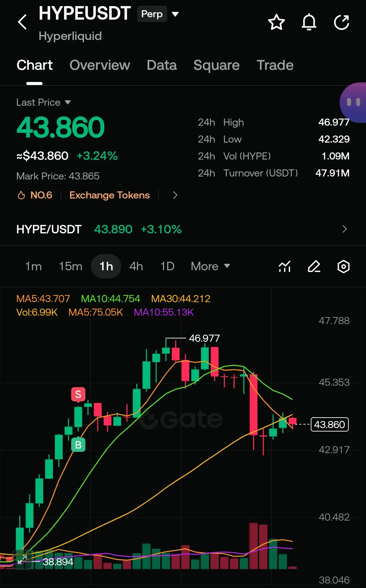
Task: Tap the 46.977 high label on chart
Action: 204,338
